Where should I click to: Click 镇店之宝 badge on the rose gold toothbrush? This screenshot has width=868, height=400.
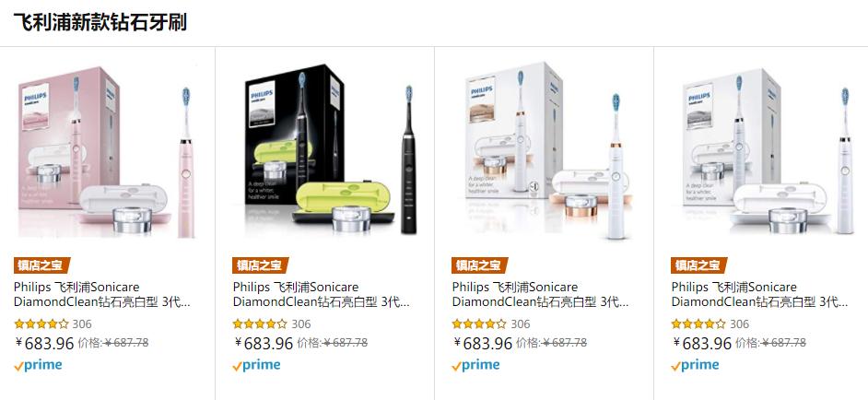coord(480,265)
